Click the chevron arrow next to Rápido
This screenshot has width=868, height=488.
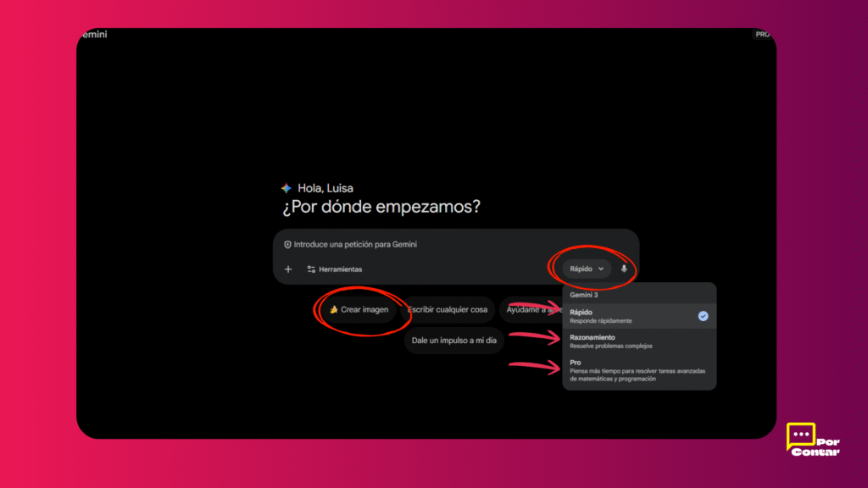601,269
